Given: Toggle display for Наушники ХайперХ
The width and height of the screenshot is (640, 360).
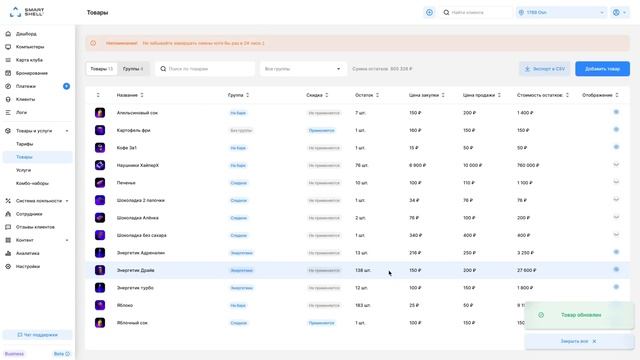Looking at the screenshot, I should point(616,164).
